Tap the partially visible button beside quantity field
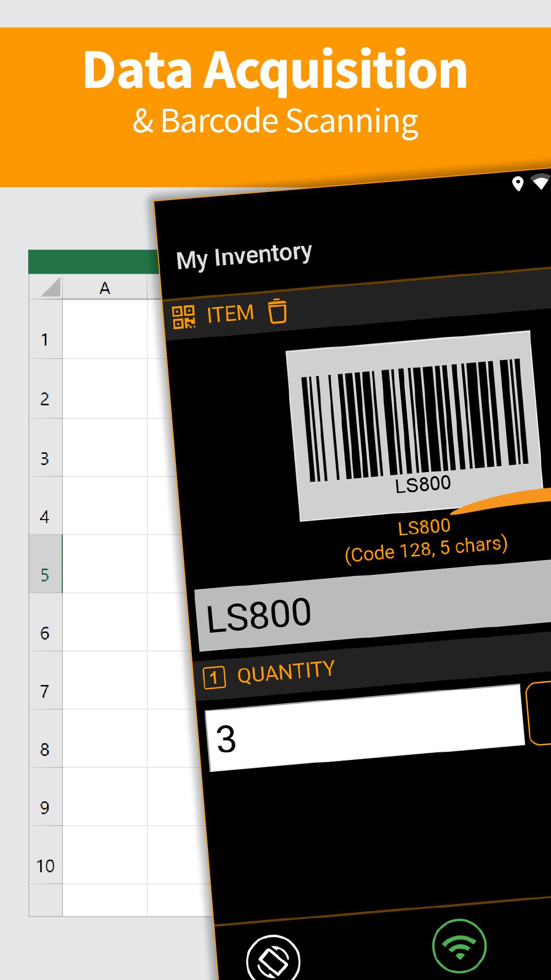Image resolution: width=551 pixels, height=980 pixels. click(x=539, y=713)
